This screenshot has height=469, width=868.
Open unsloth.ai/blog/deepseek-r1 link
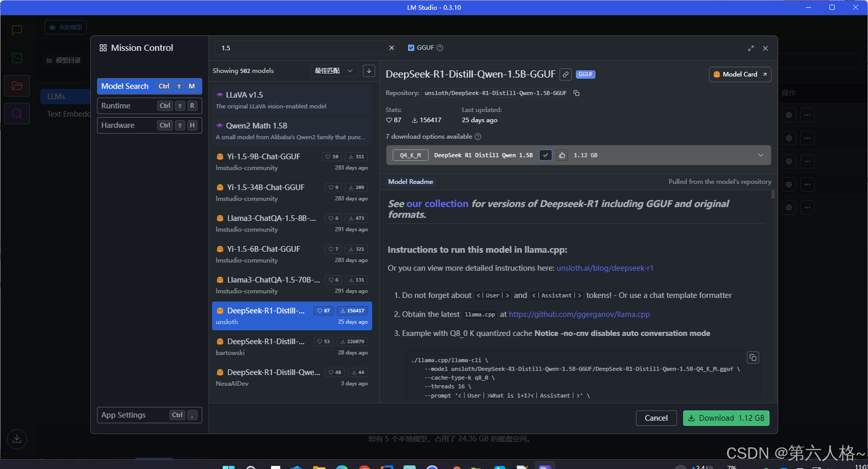(605, 268)
